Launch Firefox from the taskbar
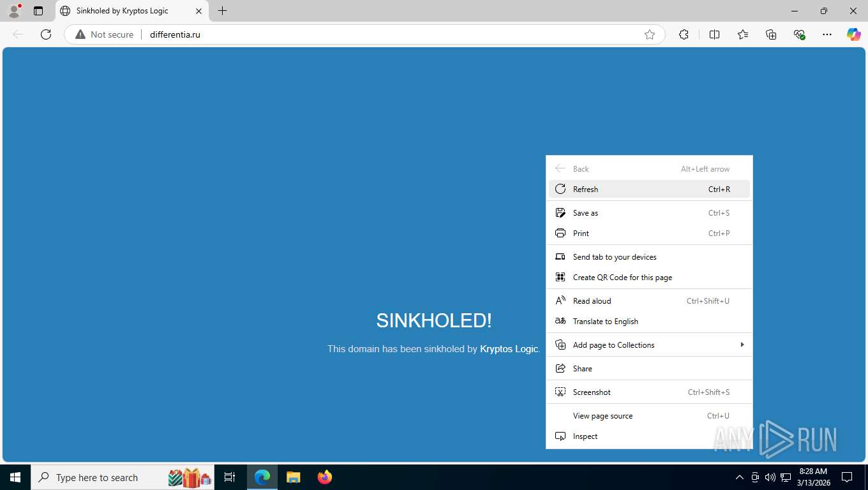 point(324,477)
